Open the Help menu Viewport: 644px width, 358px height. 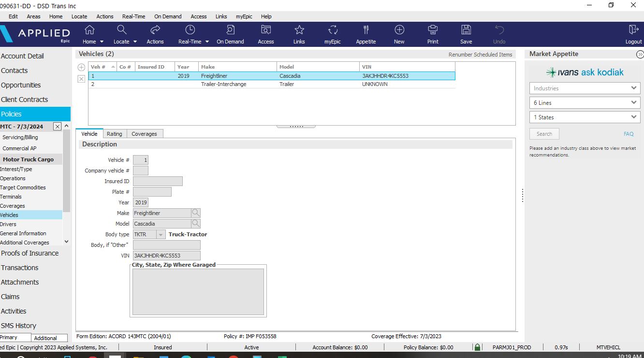(x=266, y=16)
